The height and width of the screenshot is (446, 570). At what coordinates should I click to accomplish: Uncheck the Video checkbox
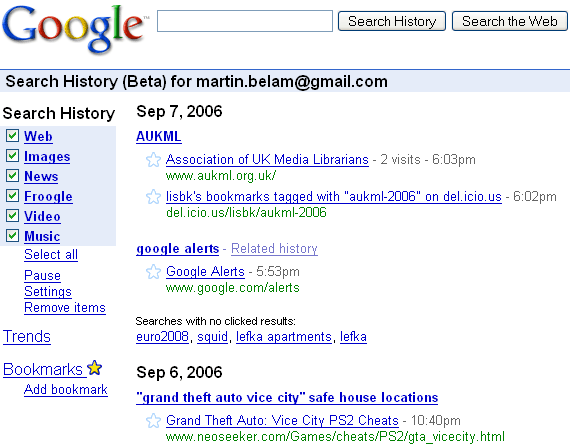tap(12, 216)
